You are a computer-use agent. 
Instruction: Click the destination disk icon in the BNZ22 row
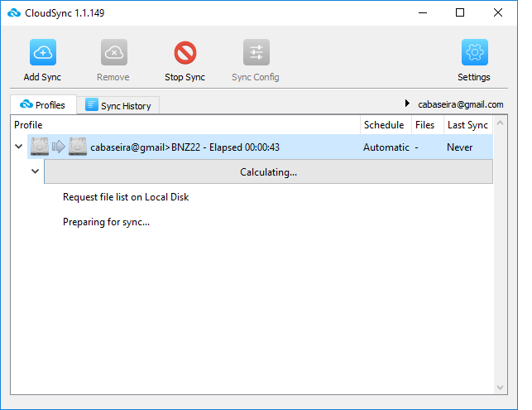[x=78, y=147]
